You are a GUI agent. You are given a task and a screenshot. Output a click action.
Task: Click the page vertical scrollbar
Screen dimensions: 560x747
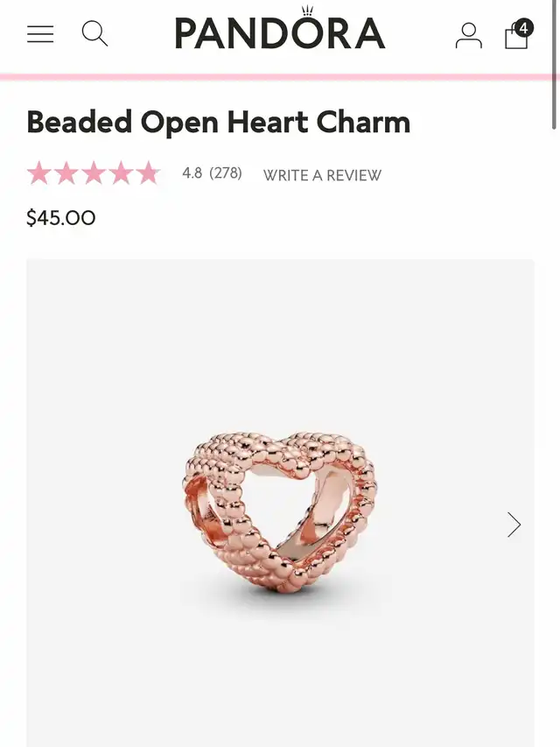click(x=556, y=64)
